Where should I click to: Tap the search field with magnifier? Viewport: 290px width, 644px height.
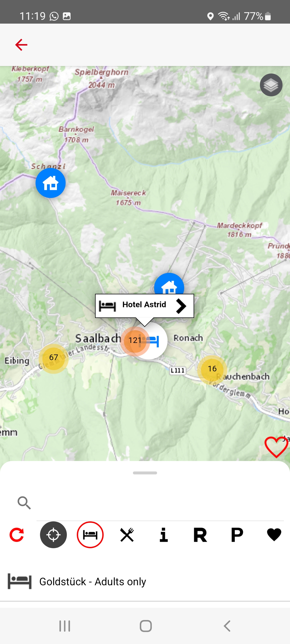tap(150, 503)
